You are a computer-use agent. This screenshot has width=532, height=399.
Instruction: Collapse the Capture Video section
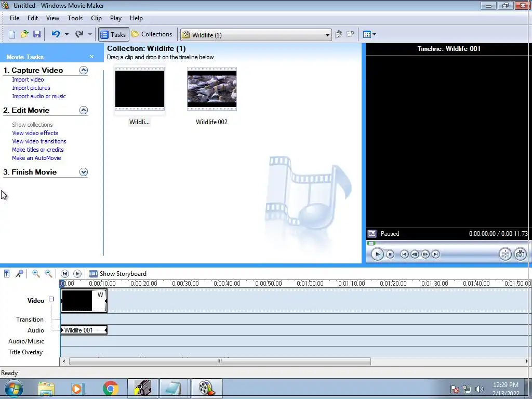coord(84,70)
